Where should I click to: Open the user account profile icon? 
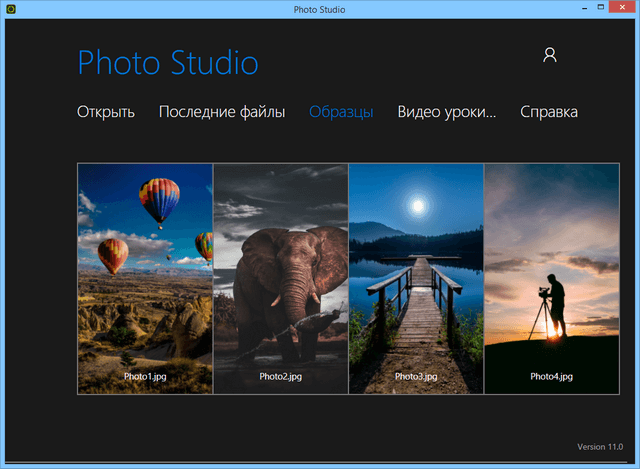tap(549, 55)
